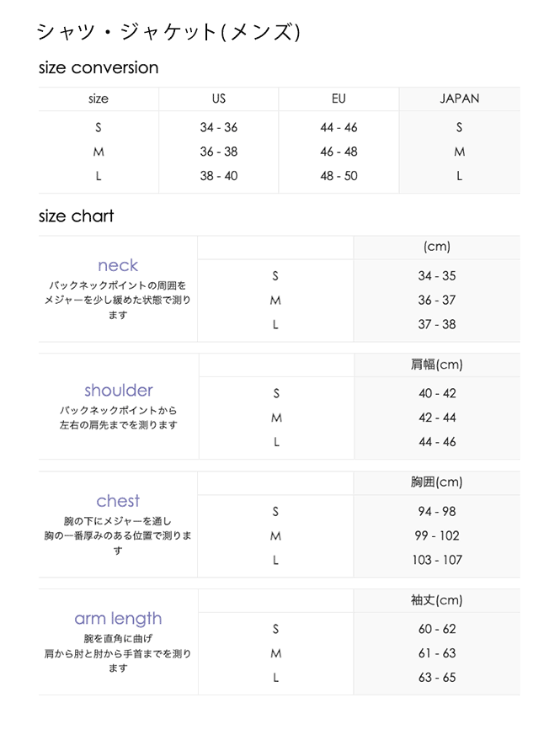Image resolution: width=560 pixels, height=740 pixels.
Task: Select the 肩幅(cm) column header
Action: pos(436,365)
